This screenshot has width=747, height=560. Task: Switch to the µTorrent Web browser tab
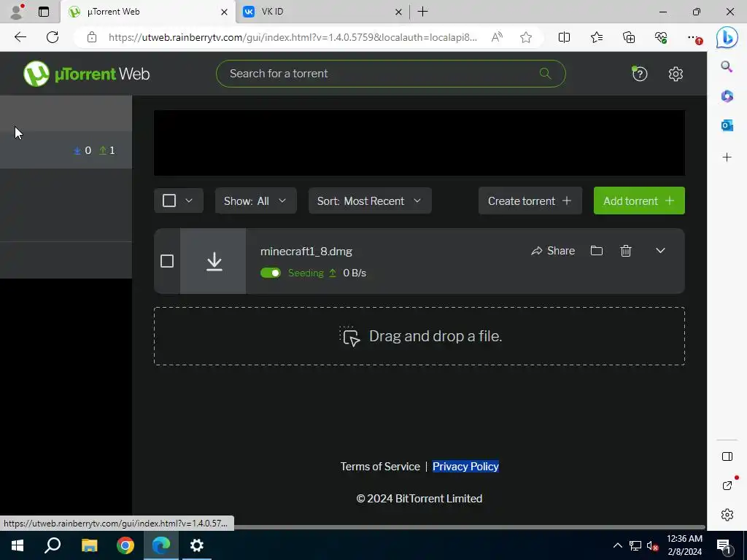point(147,12)
